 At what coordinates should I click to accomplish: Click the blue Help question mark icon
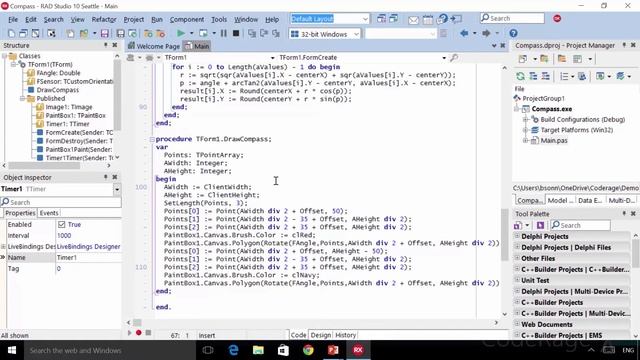(x=513, y=33)
